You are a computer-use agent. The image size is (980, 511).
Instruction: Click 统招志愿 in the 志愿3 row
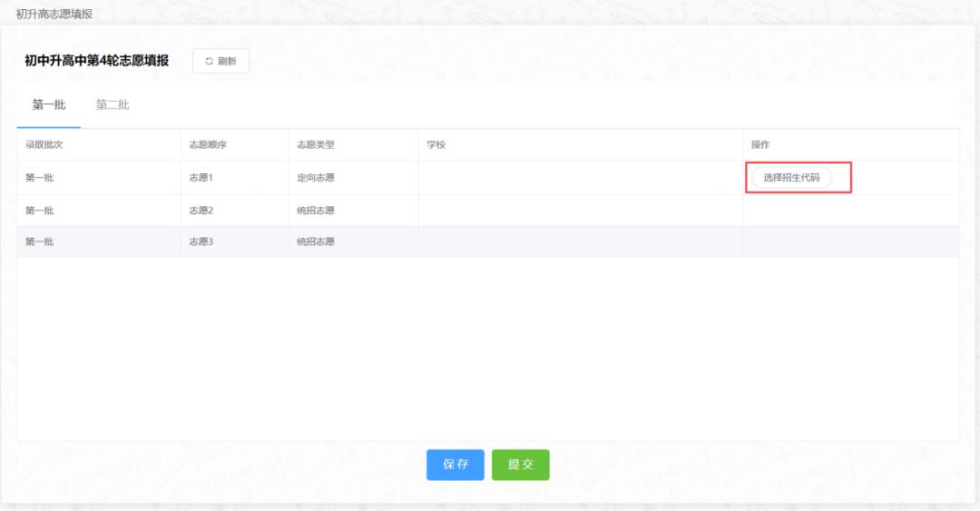(x=316, y=241)
